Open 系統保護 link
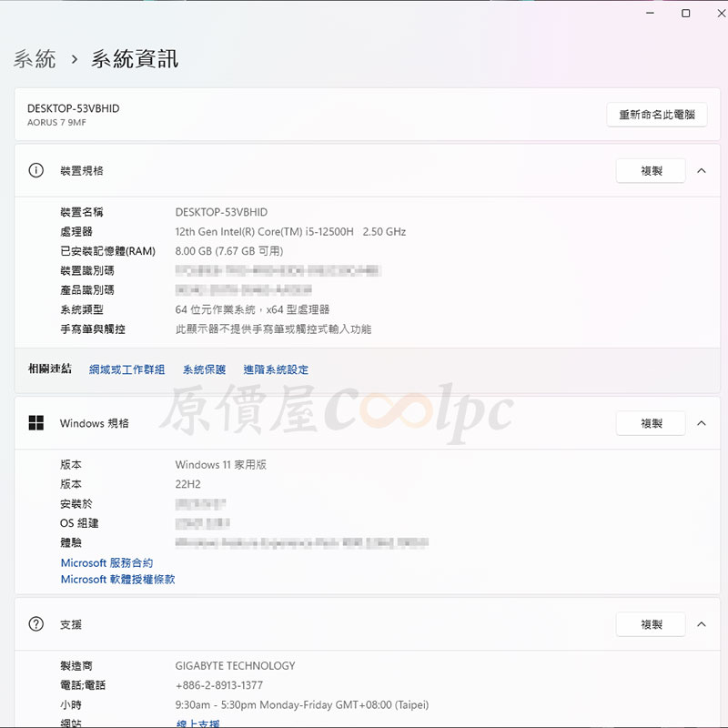Screen dimensions: 728x728 click(x=204, y=369)
